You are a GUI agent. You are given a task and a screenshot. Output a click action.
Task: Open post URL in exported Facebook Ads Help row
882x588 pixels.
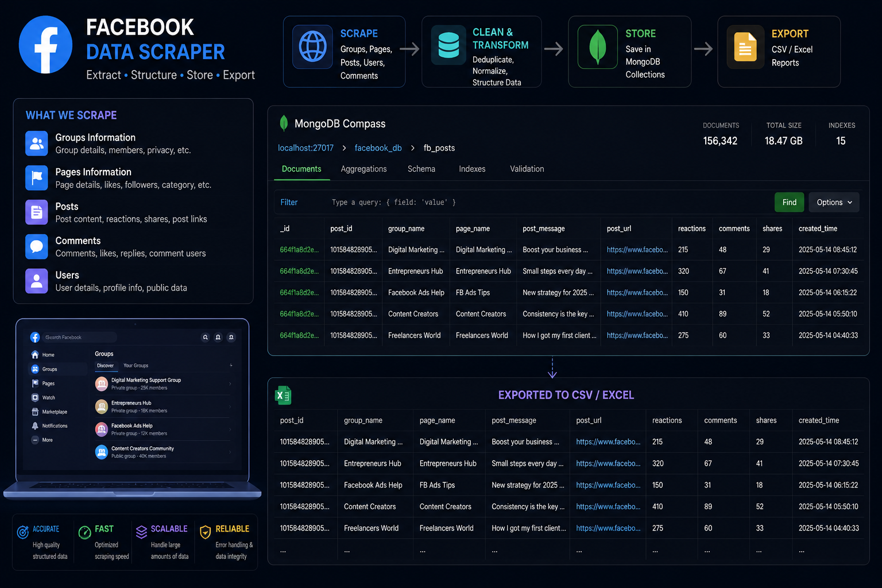click(608, 485)
